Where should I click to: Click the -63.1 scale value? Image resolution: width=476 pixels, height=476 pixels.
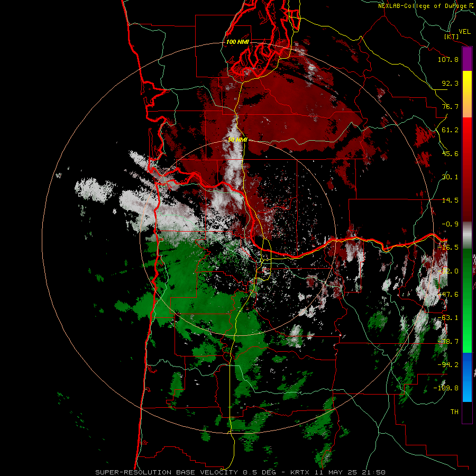click(448, 318)
